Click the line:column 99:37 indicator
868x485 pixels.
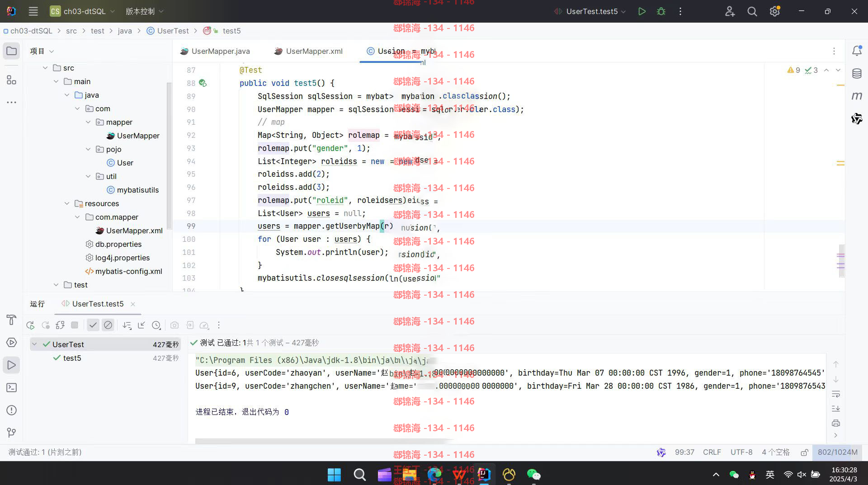(x=684, y=452)
